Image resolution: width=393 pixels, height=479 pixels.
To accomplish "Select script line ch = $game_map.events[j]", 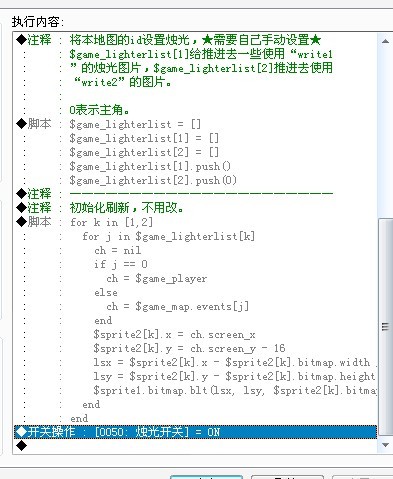I will pyautogui.click(x=196, y=306).
